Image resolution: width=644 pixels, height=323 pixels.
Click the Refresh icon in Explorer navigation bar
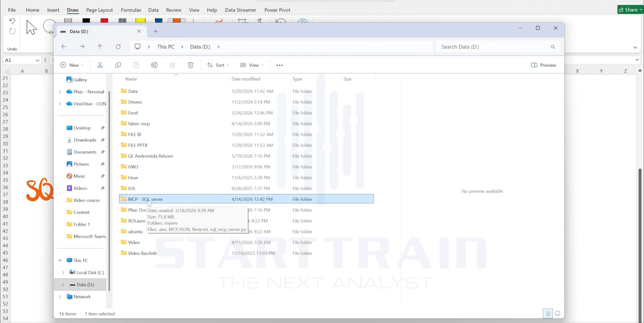pos(118,47)
